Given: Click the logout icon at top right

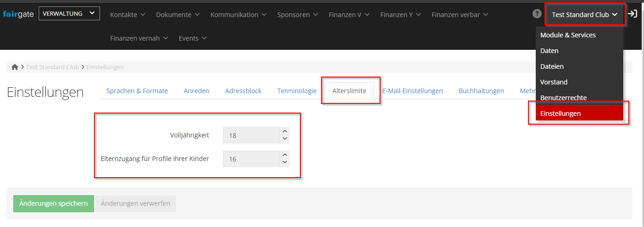Looking at the screenshot, I should pyautogui.click(x=632, y=14).
